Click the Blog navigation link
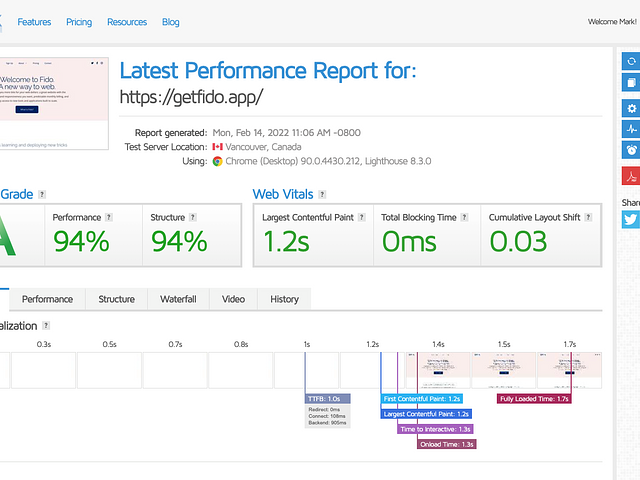 tap(171, 22)
